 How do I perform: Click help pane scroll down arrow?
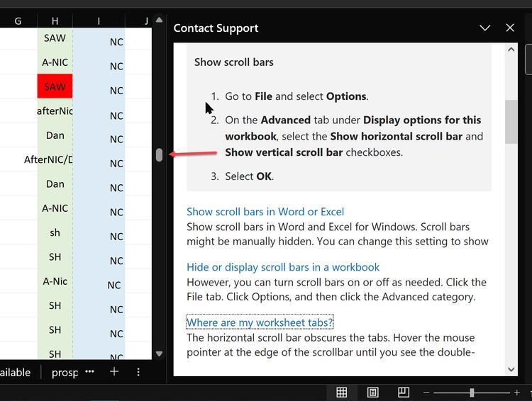[x=511, y=370]
